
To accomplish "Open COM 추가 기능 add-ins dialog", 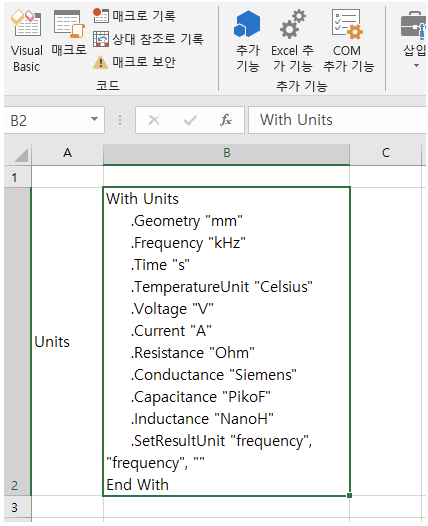I will point(348,41).
